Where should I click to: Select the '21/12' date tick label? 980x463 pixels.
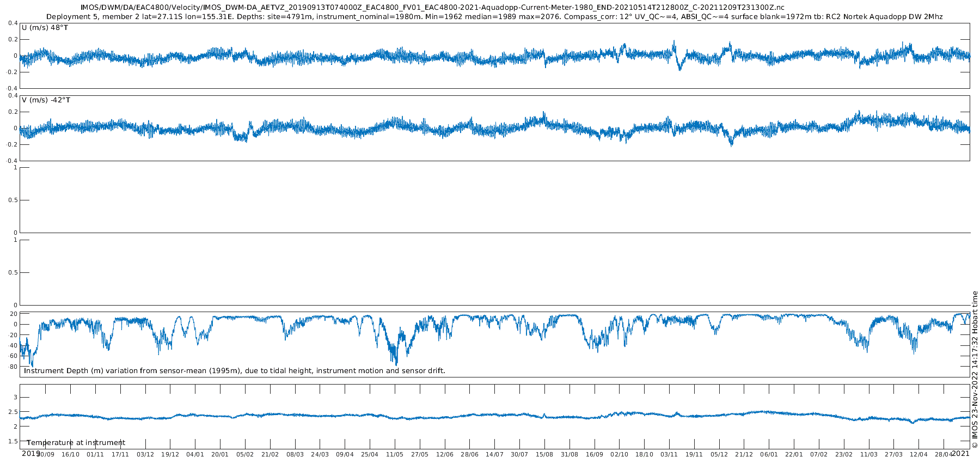point(744,454)
